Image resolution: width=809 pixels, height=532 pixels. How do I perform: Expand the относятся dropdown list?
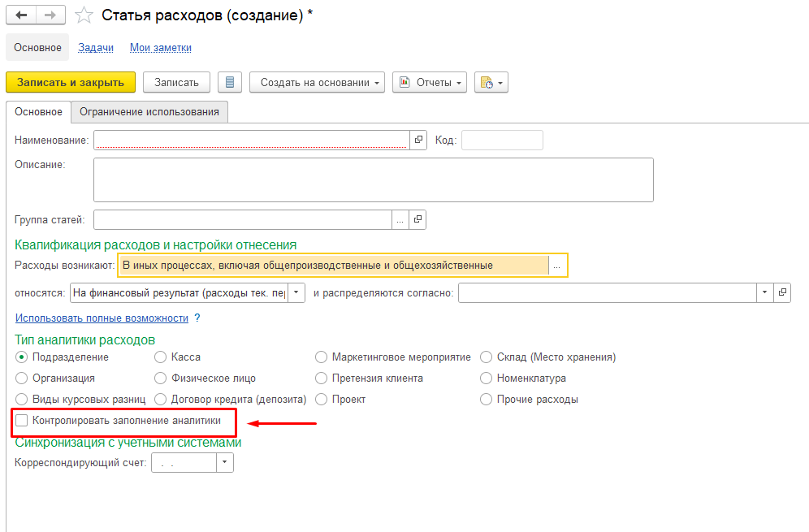(296, 292)
